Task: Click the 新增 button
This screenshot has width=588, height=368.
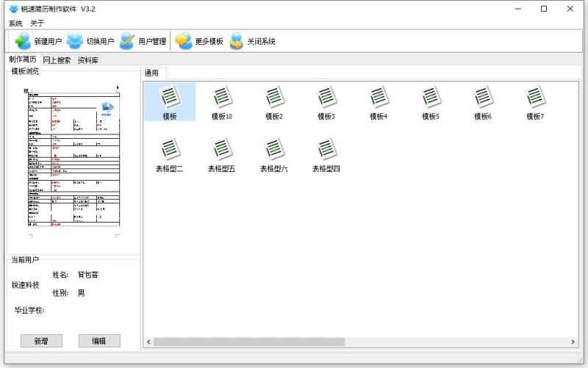Action: (x=41, y=341)
